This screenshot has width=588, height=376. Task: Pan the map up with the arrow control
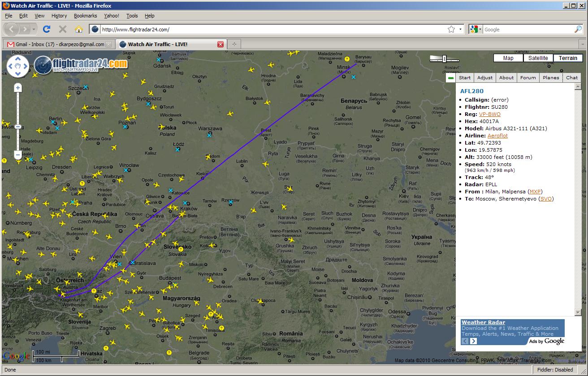point(18,59)
